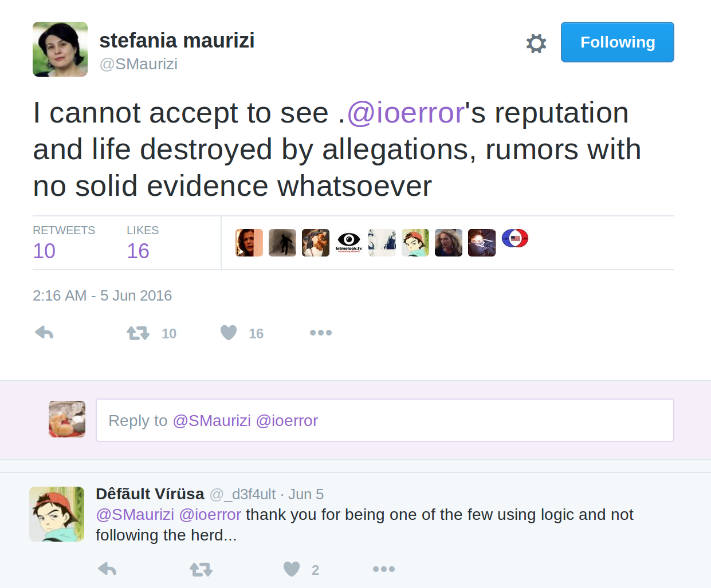The height and width of the screenshot is (588, 711).
Task: View the 10 retweets list
Action: [44, 251]
